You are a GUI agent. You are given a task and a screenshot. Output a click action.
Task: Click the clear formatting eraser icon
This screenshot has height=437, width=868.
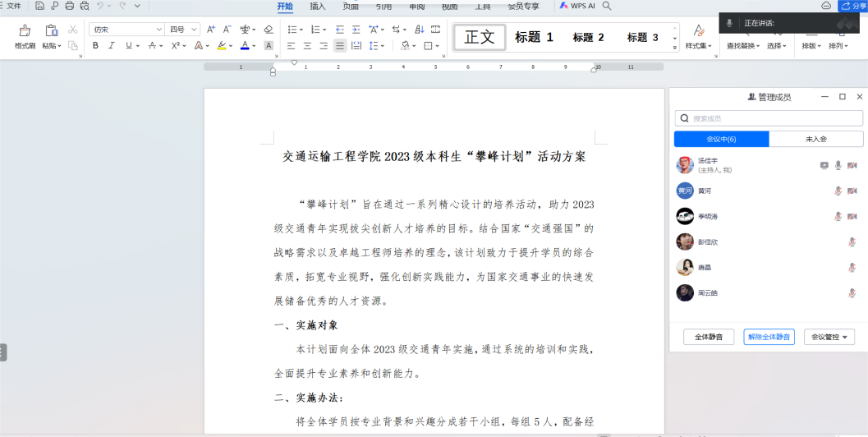pos(268,30)
